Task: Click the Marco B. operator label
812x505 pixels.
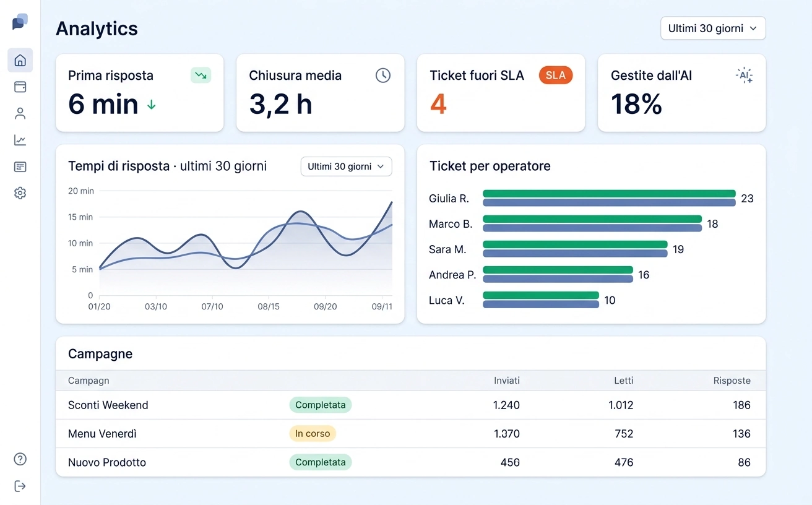Action: point(451,224)
